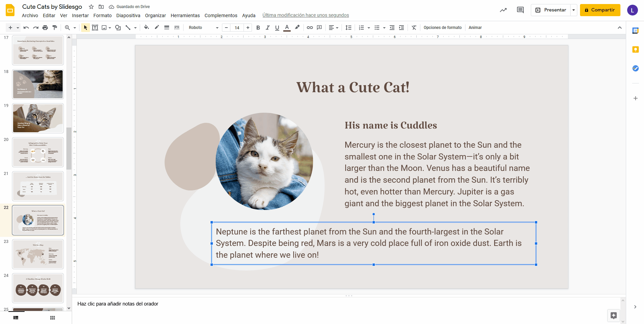
Task: Click the Move to folder icon
Action: 101,7
